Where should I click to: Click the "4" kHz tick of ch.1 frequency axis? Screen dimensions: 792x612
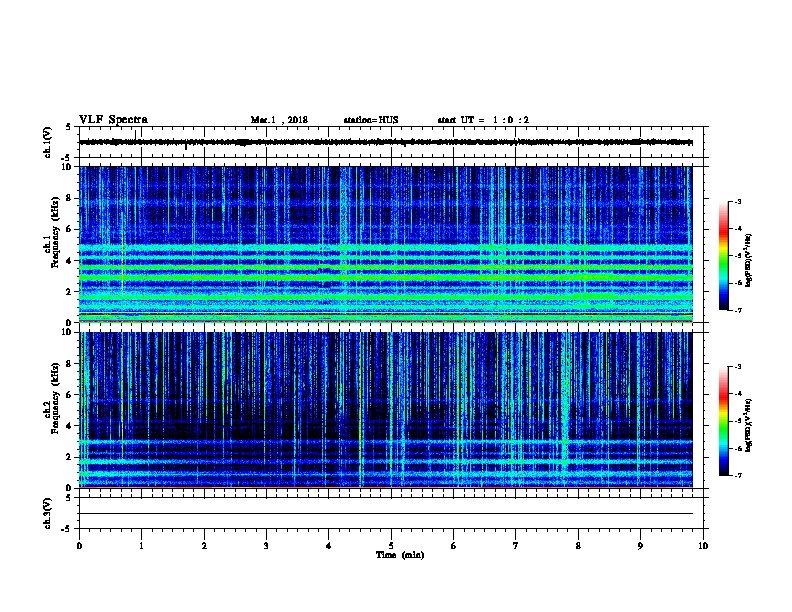tap(70, 261)
